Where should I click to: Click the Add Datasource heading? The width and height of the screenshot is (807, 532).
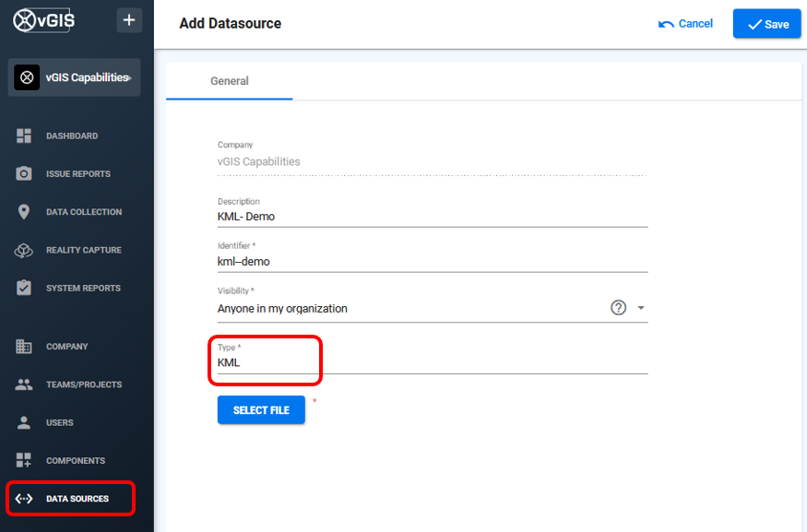(x=230, y=23)
